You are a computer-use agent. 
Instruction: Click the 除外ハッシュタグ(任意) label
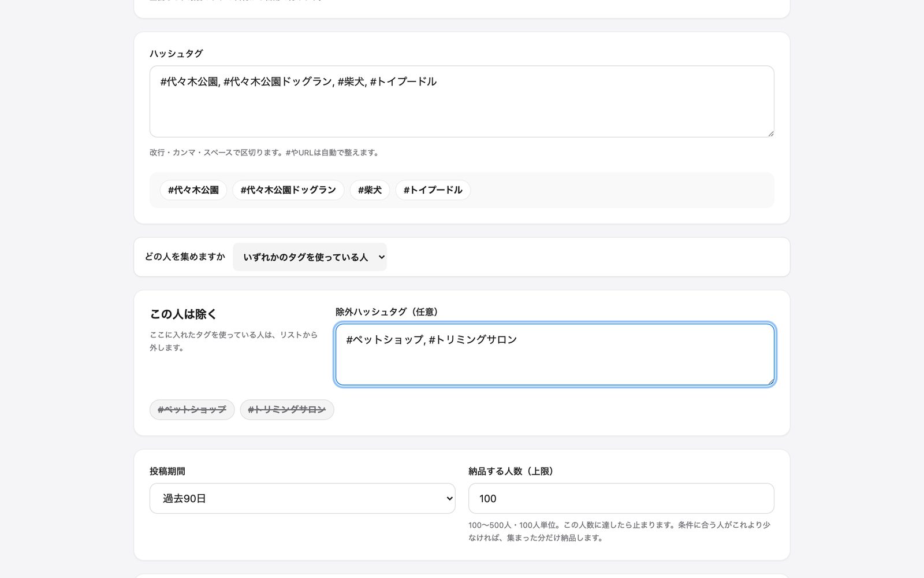click(389, 312)
